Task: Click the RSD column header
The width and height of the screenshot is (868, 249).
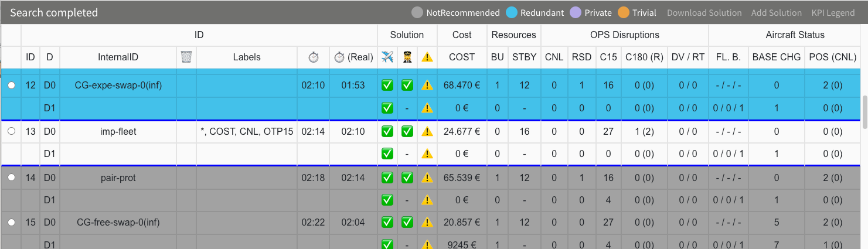Action: tap(582, 57)
